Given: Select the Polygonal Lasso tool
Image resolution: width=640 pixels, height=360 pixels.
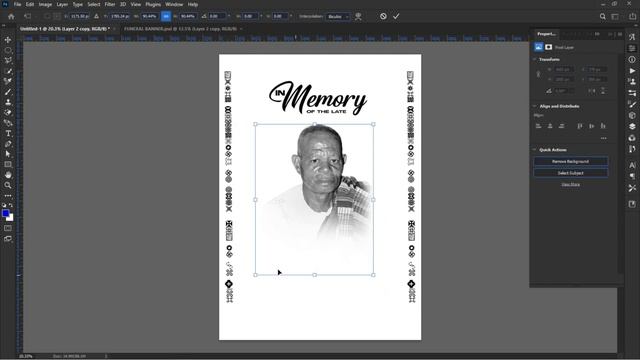Looking at the screenshot, I should (x=8, y=60).
